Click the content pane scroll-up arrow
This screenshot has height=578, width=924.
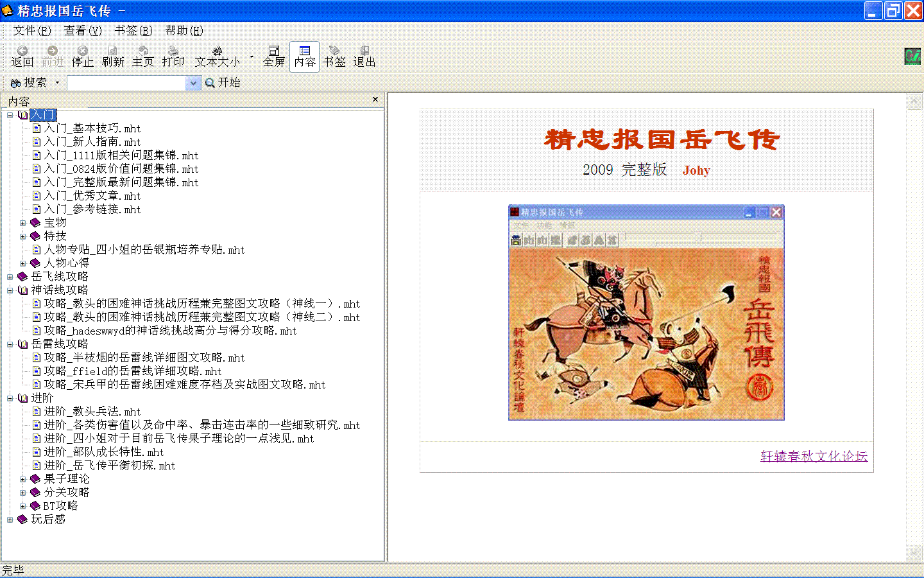click(x=914, y=101)
